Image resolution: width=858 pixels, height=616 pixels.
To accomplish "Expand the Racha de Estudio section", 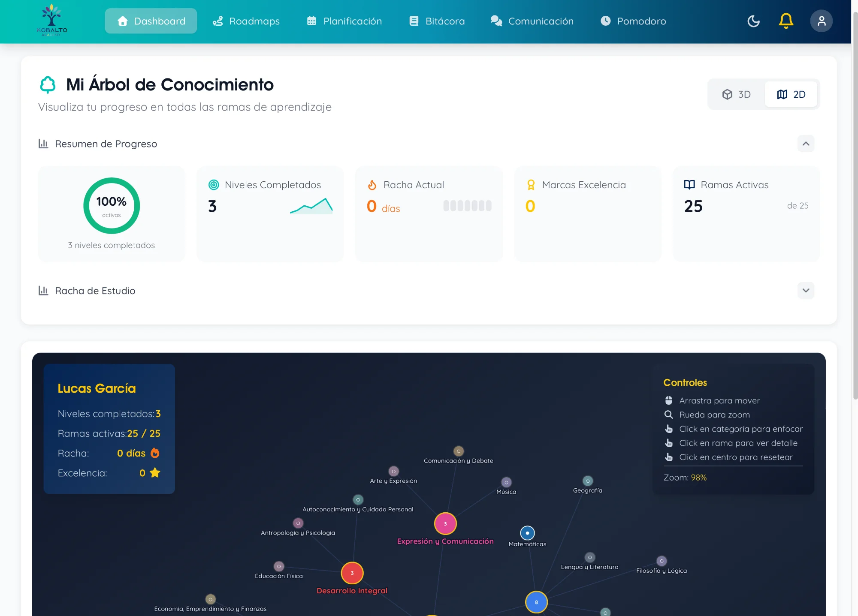I will tap(806, 291).
